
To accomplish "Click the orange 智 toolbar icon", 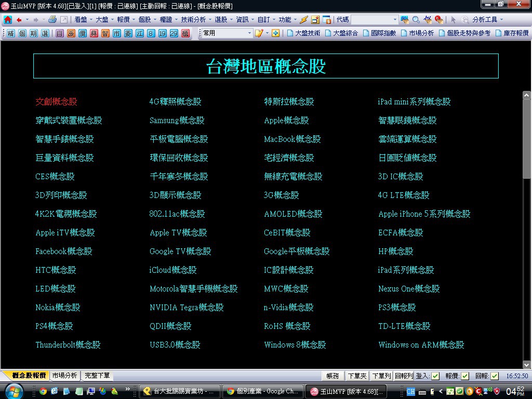I will [x=105, y=33].
